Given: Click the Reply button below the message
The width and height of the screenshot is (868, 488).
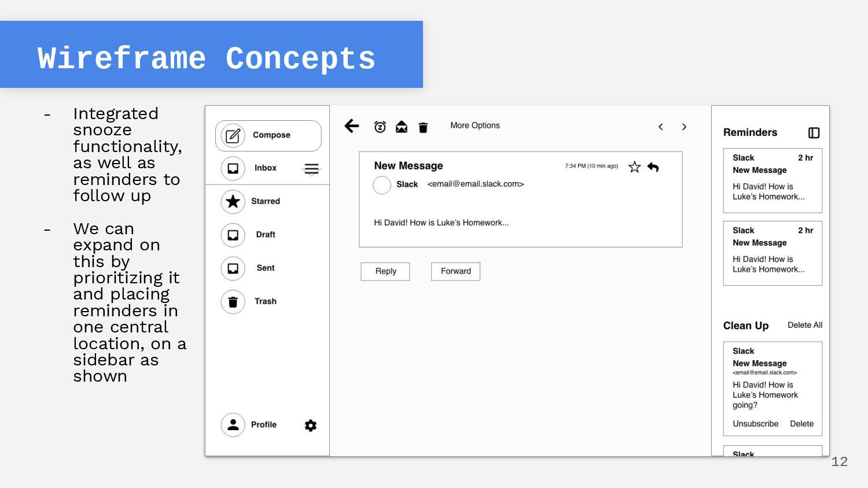Looking at the screenshot, I should 385,272.
